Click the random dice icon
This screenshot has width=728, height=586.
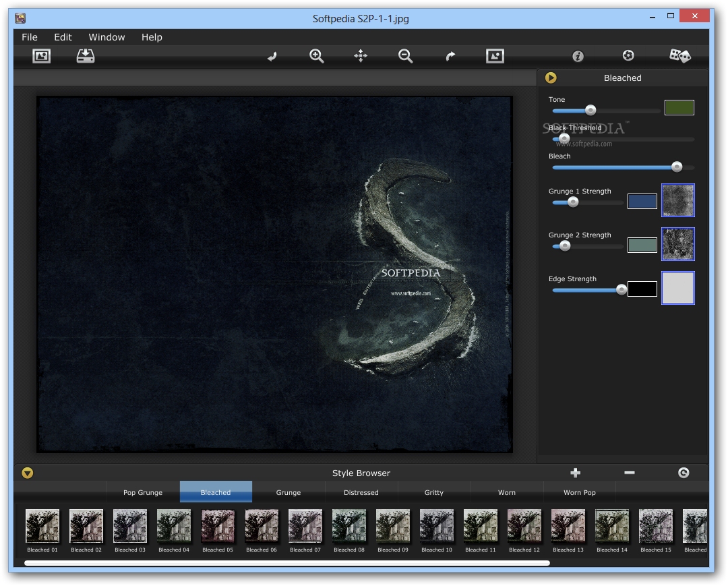point(679,56)
